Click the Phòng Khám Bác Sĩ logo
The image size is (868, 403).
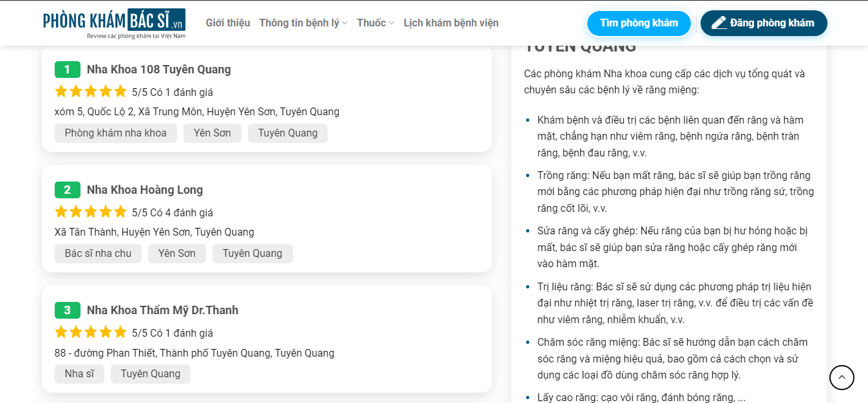click(x=114, y=23)
